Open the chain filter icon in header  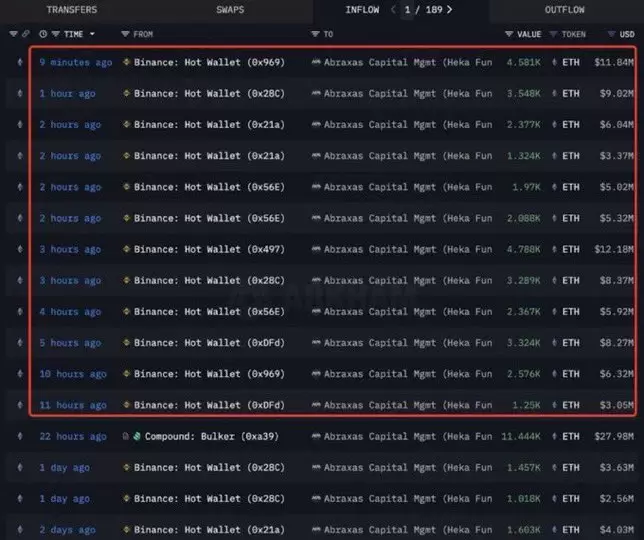13,34
